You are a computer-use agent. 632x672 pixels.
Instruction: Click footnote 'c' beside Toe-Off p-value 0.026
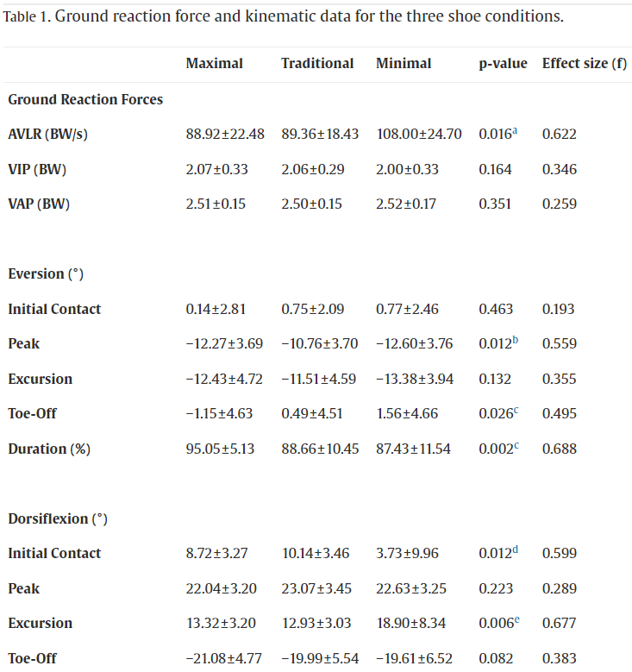tap(516, 410)
